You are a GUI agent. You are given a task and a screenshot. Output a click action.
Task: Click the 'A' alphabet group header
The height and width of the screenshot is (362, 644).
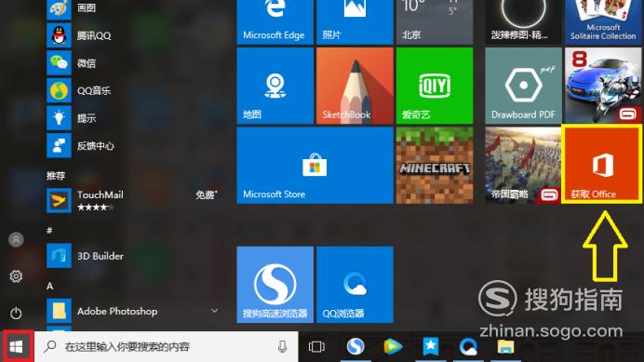point(49,286)
